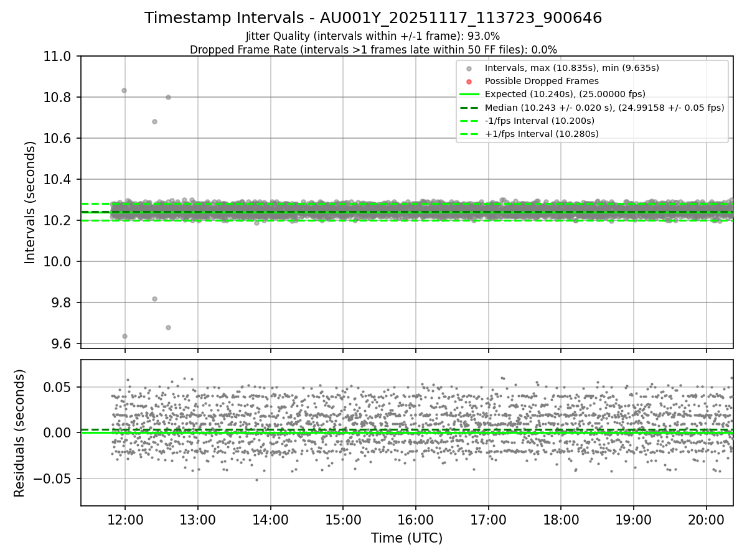Select legend entry '+1/fps Interval (10.280s)'

(x=542, y=133)
